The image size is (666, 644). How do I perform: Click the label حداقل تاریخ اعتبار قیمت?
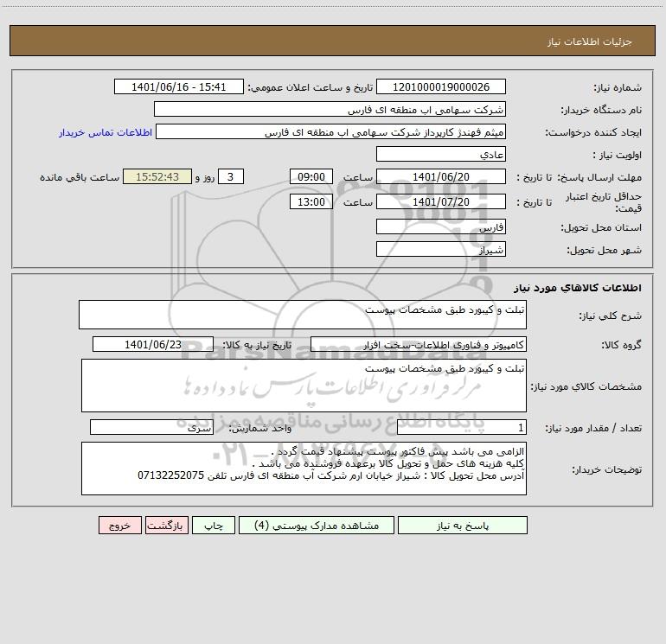point(604,202)
